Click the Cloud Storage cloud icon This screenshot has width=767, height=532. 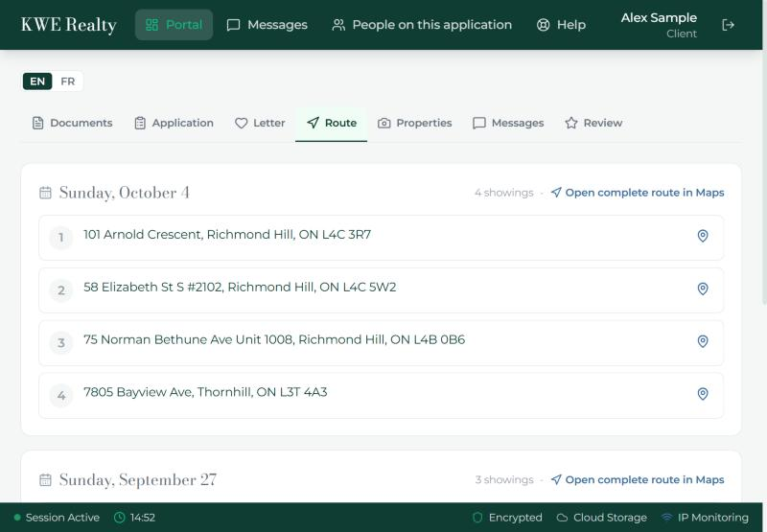pos(562,518)
